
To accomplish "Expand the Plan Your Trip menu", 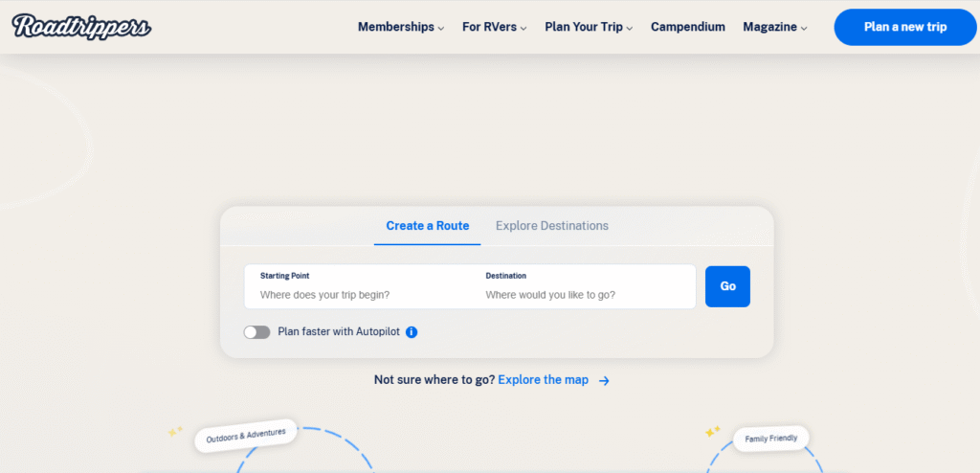I will [x=589, y=27].
